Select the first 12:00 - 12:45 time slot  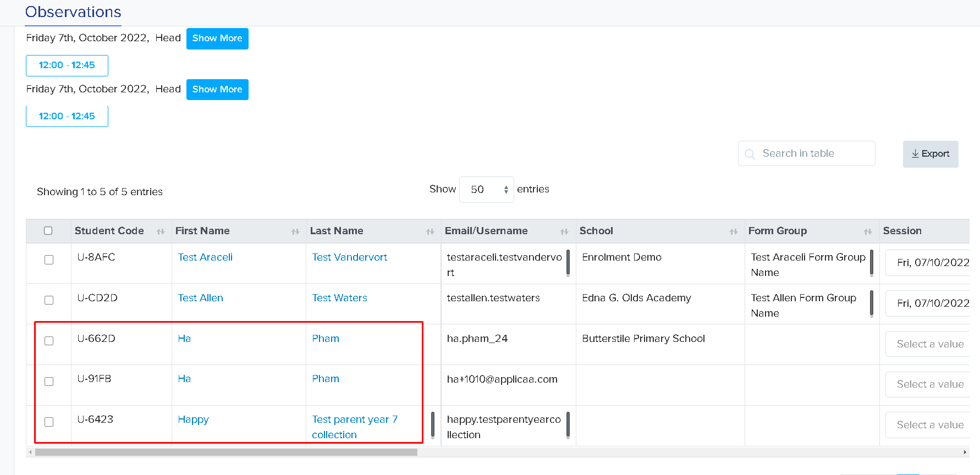click(67, 65)
